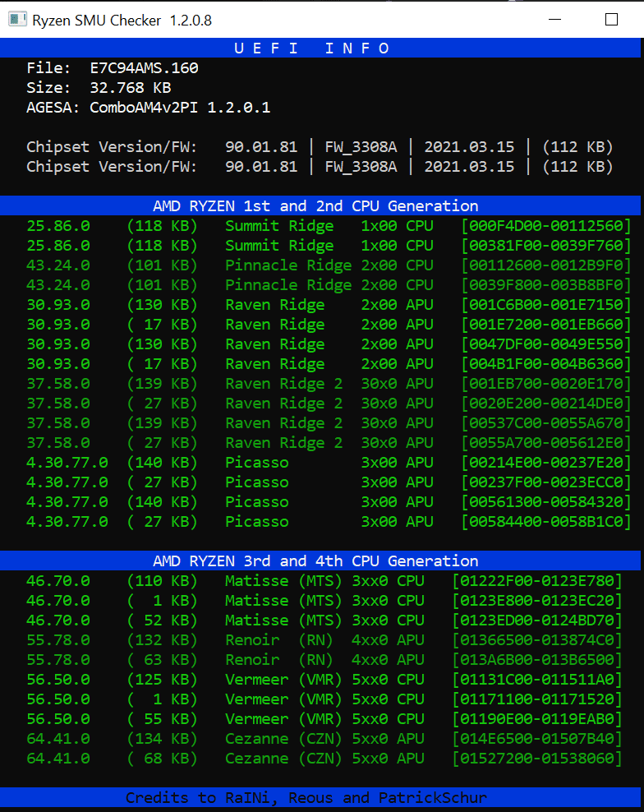This screenshot has height=812, width=644.
Task: Click address range [01171100-01171520]
Action: (537, 699)
